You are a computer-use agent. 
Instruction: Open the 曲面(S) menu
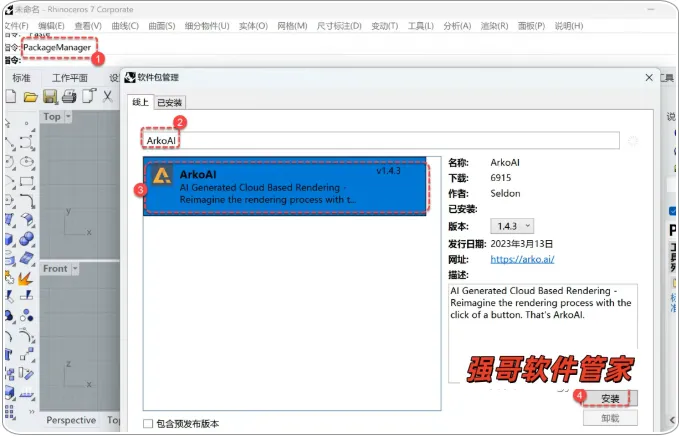[162, 26]
